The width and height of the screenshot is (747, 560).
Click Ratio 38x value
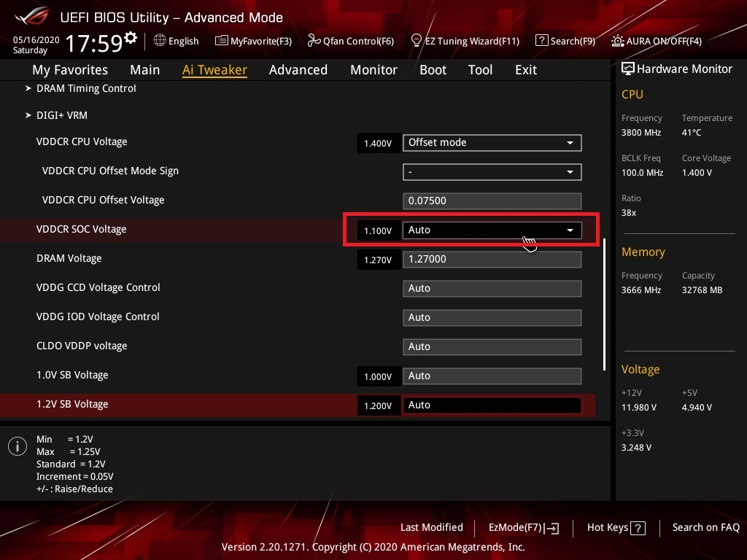pyautogui.click(x=628, y=213)
